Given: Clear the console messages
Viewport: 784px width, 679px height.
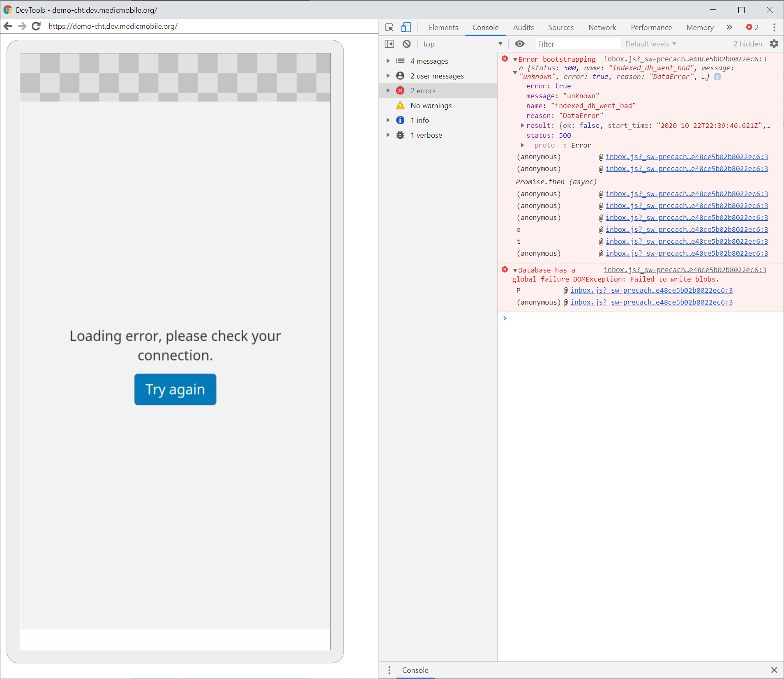Looking at the screenshot, I should [407, 44].
